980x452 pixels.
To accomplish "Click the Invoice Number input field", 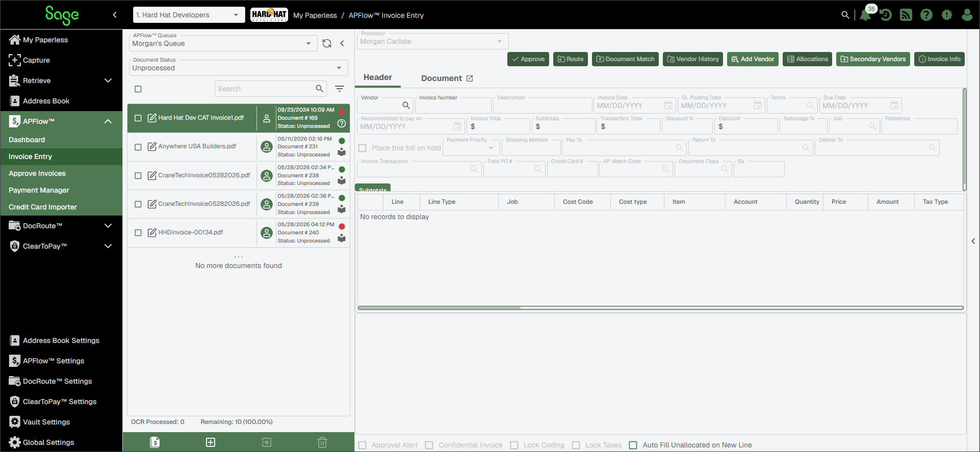I will click(x=453, y=105).
